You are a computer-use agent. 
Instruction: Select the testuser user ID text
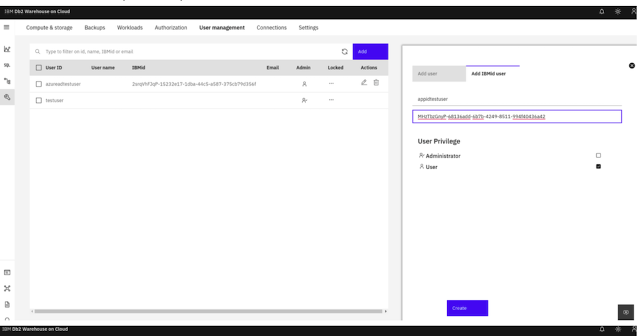(54, 100)
